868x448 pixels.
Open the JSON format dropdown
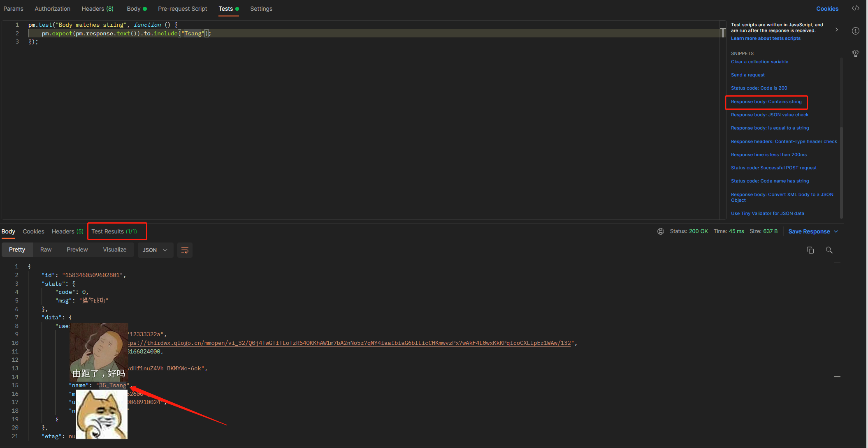tap(155, 250)
